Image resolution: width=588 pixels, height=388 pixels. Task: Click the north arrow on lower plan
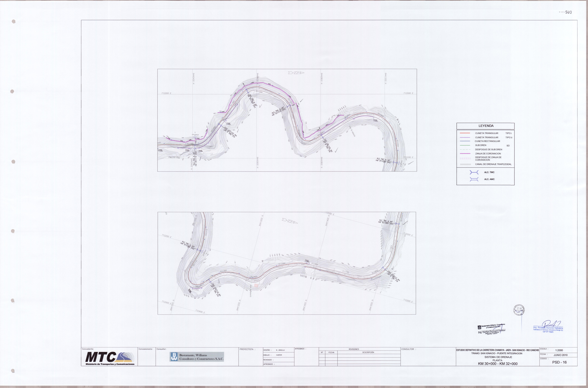pyautogui.click(x=290, y=221)
